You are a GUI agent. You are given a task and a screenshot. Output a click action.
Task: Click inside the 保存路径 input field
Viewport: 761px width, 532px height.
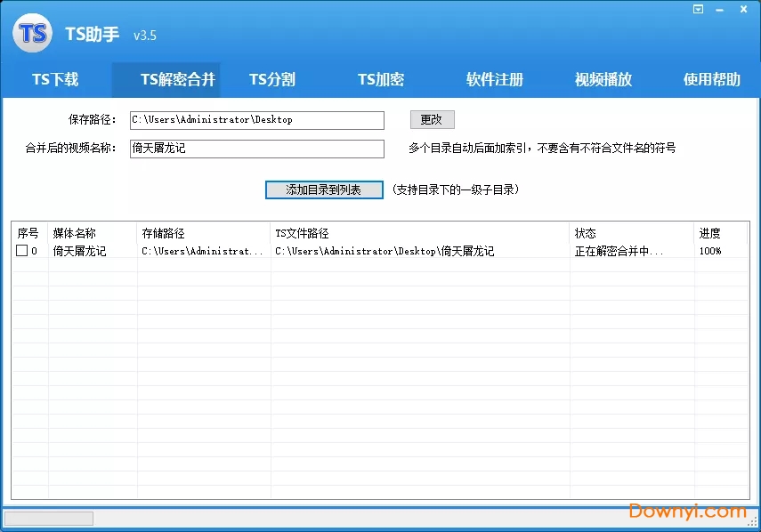tap(256, 119)
